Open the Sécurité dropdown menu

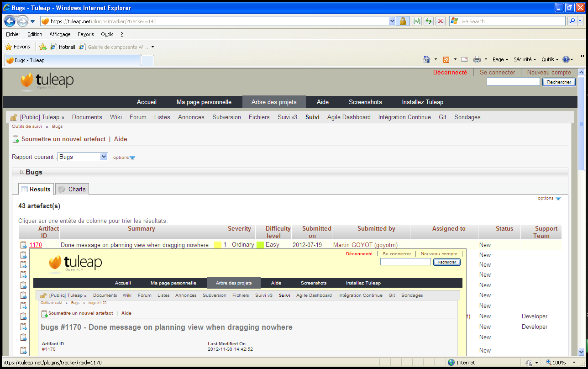[x=525, y=59]
